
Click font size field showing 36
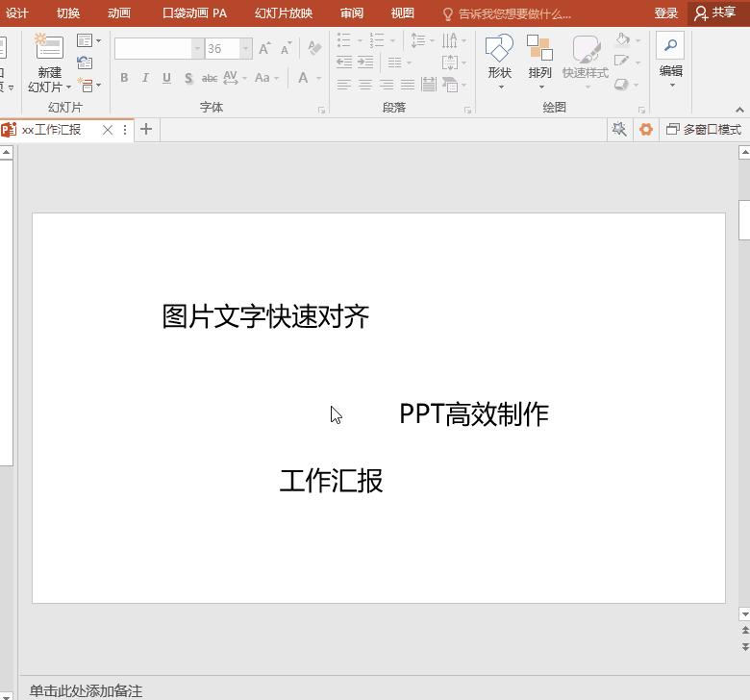tap(222, 48)
